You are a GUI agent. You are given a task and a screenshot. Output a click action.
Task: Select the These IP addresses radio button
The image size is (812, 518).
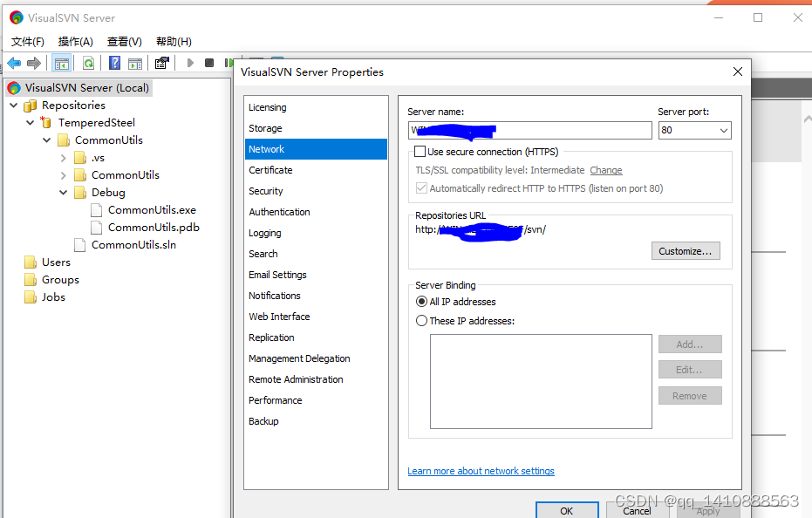(421, 321)
